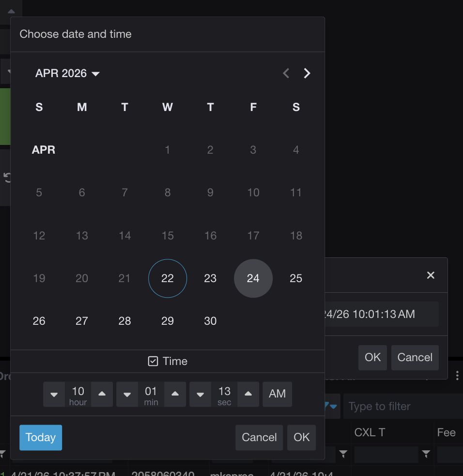Toggle the Time checkbox
This screenshot has width=463, height=476.
pyautogui.click(x=153, y=361)
